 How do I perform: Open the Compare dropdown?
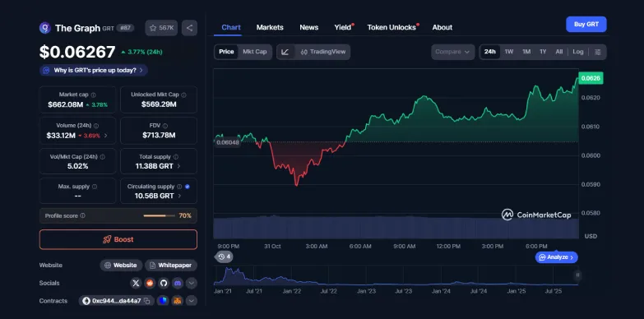click(x=453, y=52)
